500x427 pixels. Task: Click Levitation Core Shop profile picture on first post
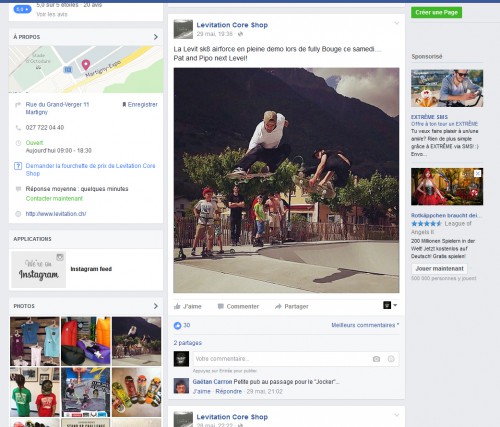pyautogui.click(x=183, y=29)
